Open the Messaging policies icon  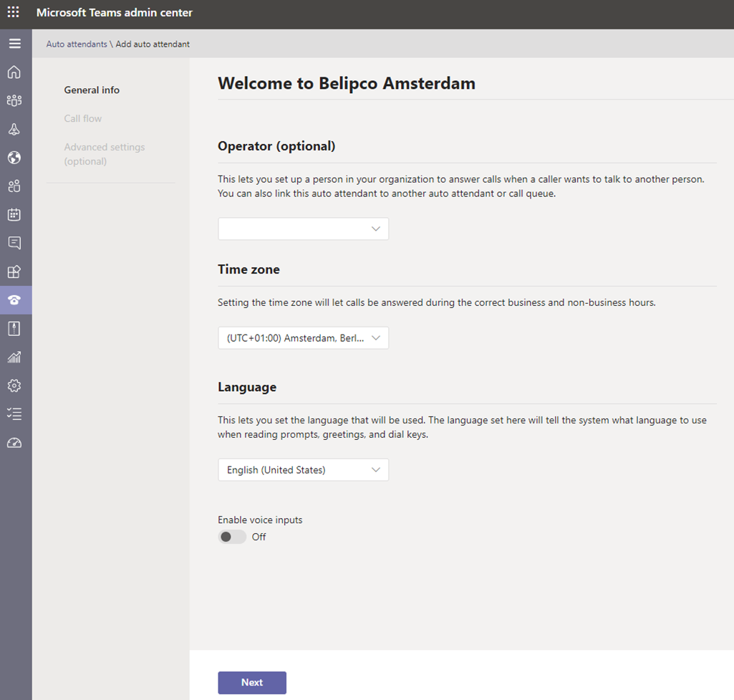pyautogui.click(x=14, y=243)
